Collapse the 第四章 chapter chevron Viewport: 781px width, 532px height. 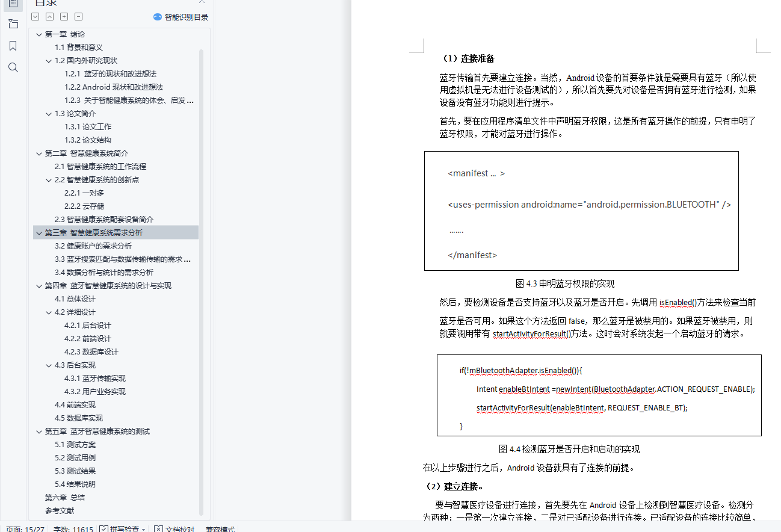(x=39, y=286)
